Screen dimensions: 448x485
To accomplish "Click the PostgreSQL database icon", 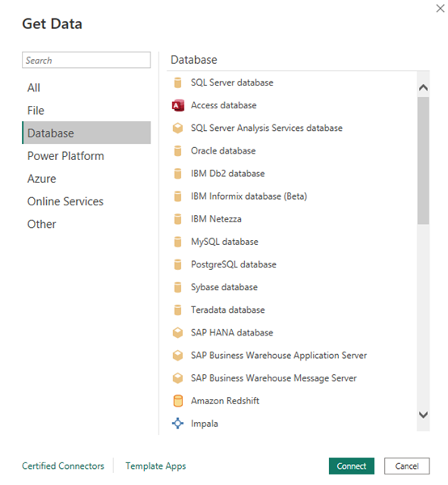I will (x=178, y=264).
